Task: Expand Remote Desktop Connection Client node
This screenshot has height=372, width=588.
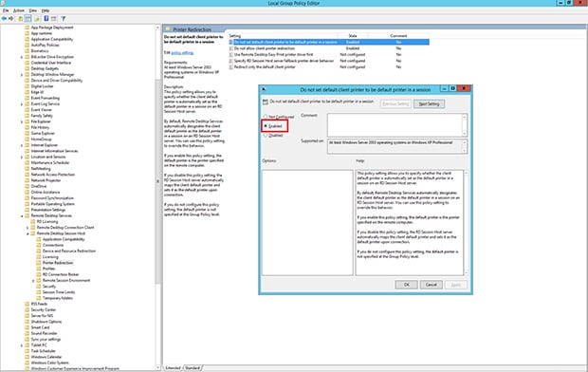Action: click(28, 228)
